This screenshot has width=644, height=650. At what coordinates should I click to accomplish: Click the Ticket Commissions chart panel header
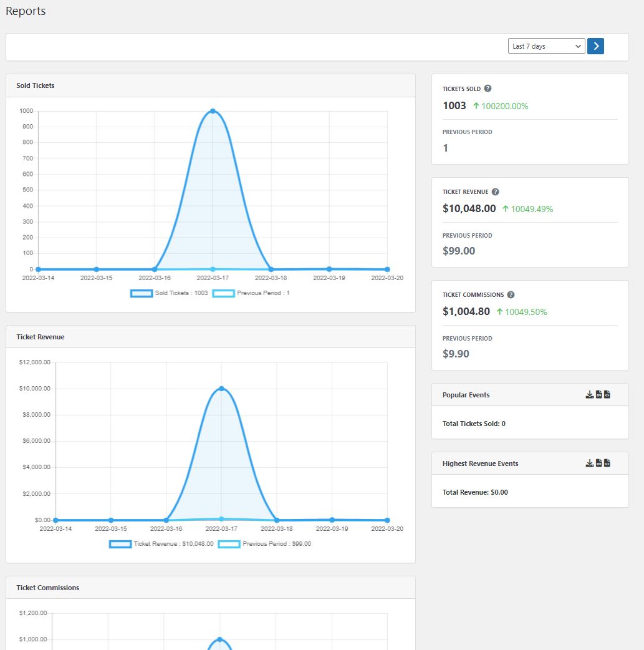[x=211, y=588]
